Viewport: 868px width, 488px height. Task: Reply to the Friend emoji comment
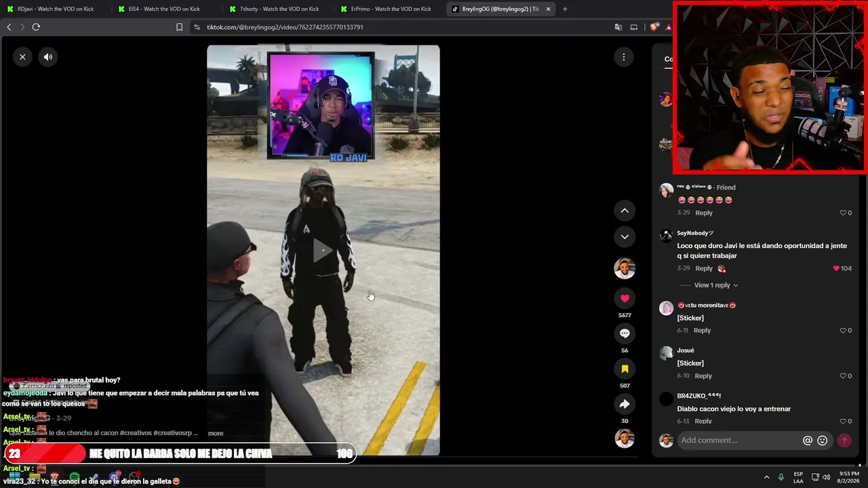(x=704, y=213)
